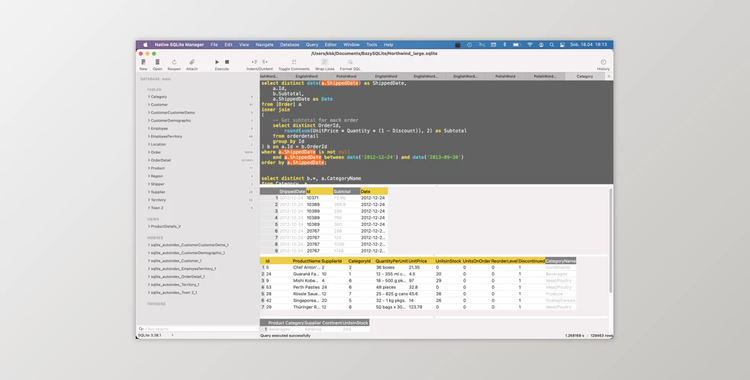Image resolution: width=750 pixels, height=380 pixels.
Task: Expand the ProductDetails_V view node
Action: point(149,226)
